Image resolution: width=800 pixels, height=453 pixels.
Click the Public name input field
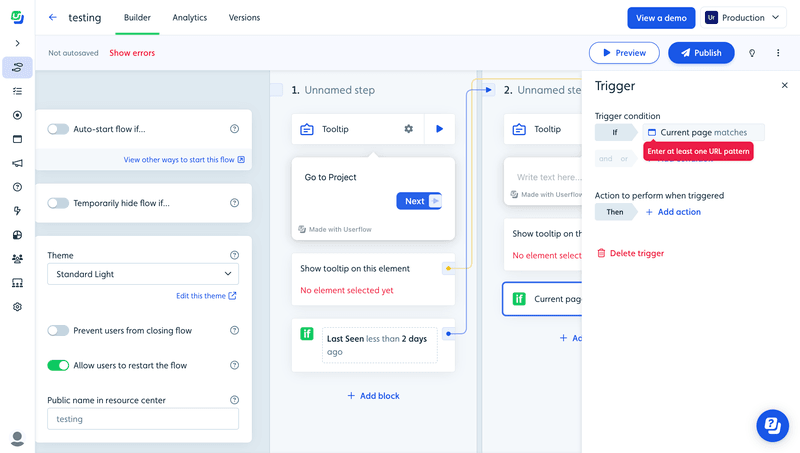143,419
